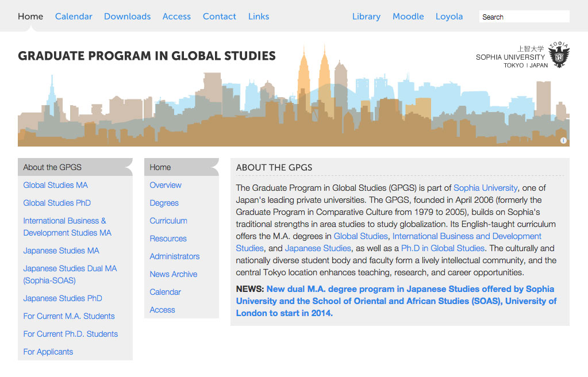Follow the Ph.D in Global Studies link
Viewport: 588px width, 377px height.
[x=443, y=248]
